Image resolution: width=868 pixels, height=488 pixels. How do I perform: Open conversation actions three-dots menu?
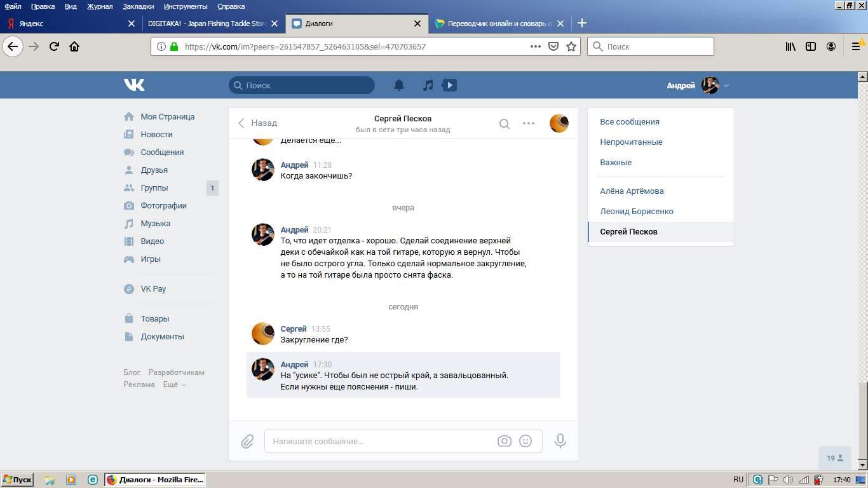529,123
